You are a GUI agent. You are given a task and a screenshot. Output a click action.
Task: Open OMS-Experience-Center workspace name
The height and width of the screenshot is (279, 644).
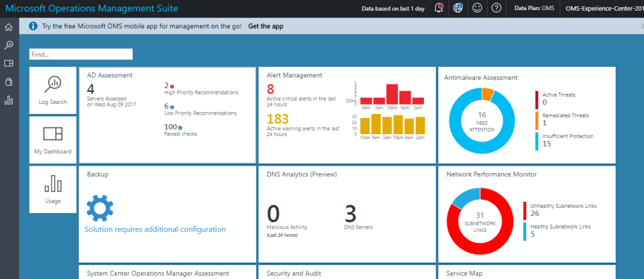point(604,9)
